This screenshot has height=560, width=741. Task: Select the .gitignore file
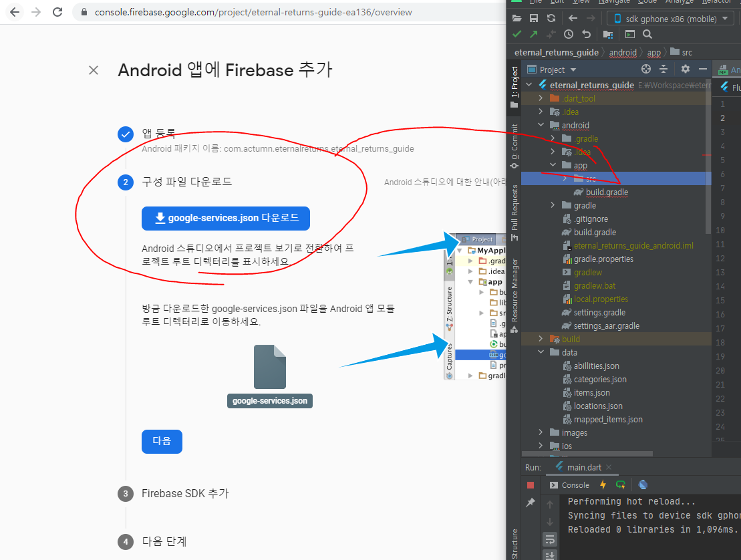pos(591,219)
